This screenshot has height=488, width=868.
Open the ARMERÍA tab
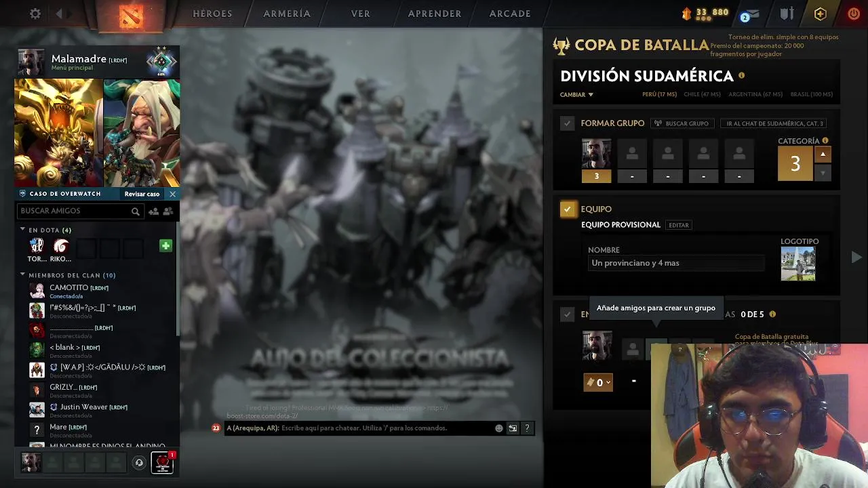(287, 14)
